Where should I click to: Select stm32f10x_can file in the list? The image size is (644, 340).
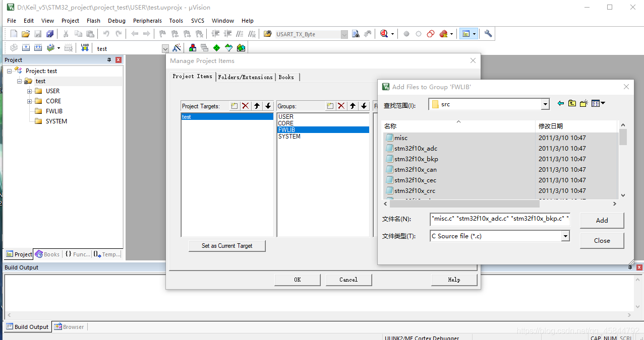[x=416, y=170]
